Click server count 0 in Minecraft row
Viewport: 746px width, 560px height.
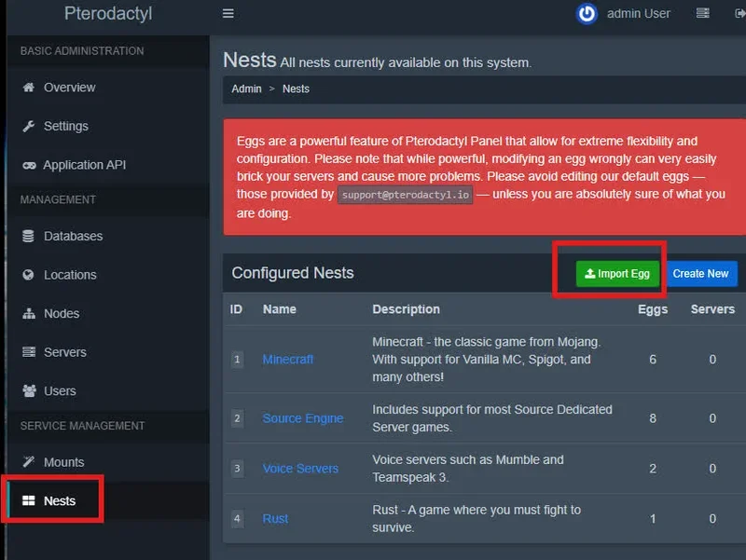712,360
